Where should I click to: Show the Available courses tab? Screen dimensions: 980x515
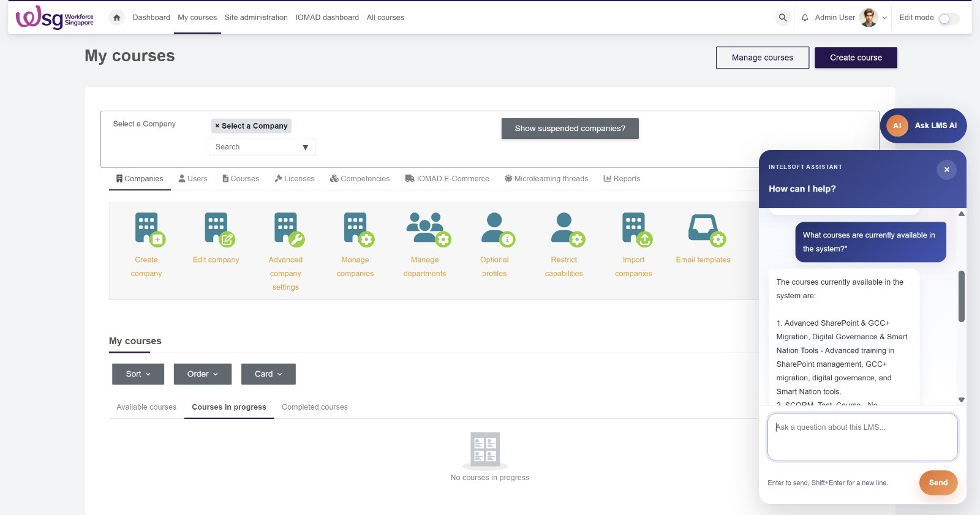(x=146, y=407)
